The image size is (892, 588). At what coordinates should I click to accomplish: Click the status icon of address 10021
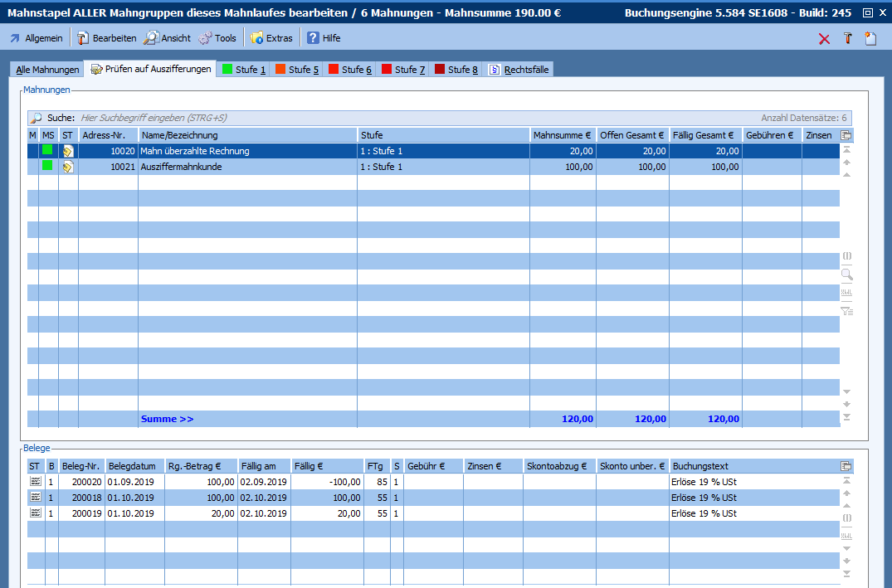tap(68, 167)
